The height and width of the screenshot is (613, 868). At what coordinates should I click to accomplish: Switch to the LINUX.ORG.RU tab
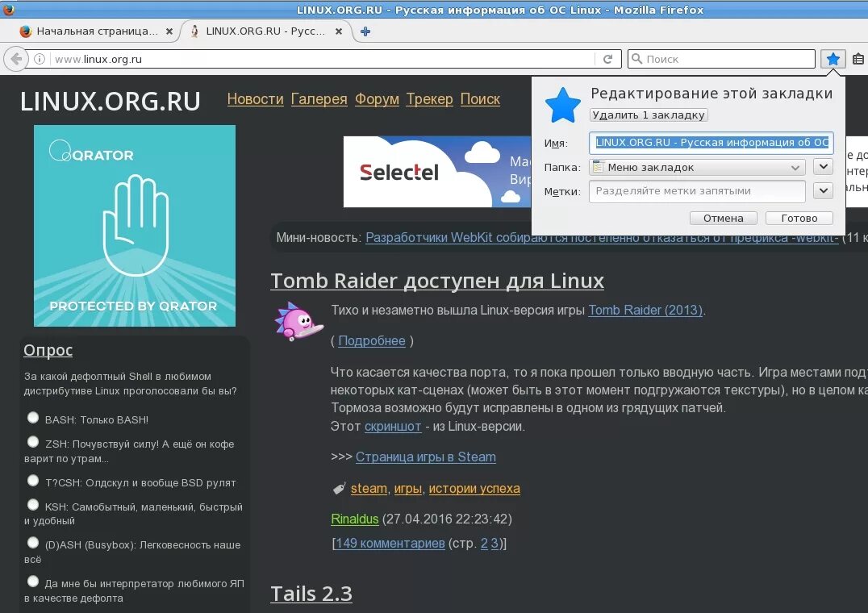[x=267, y=31]
